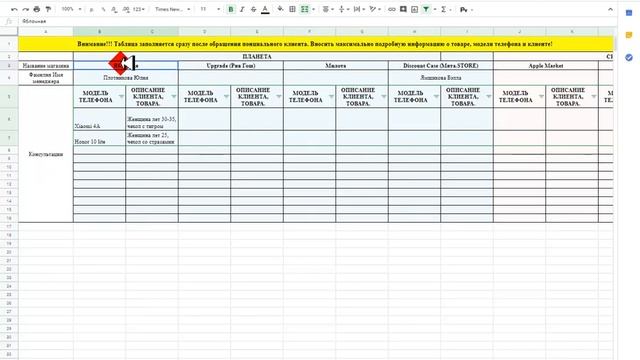The image size is (640, 360).
Task: Activate the paint format tool
Action: (x=48, y=9)
